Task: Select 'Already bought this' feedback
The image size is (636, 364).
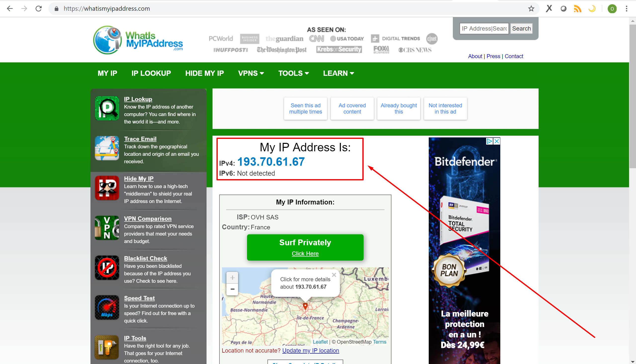Action: pos(399,109)
